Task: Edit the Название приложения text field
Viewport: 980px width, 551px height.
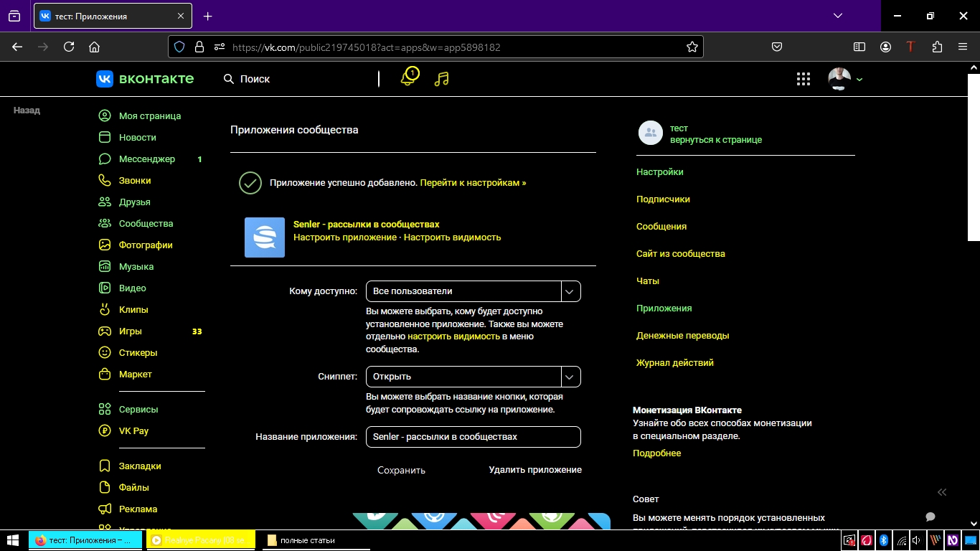Action: [x=473, y=437]
